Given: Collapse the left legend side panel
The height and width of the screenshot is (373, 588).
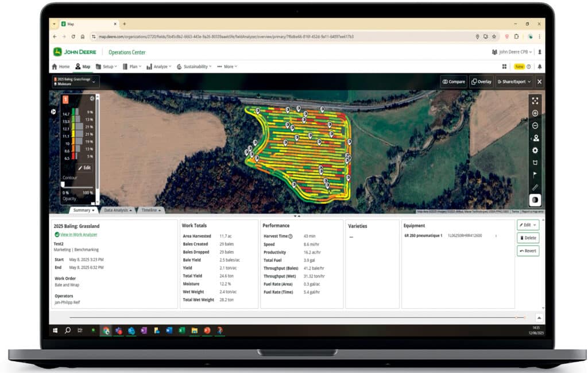Looking at the screenshot, I should [53, 111].
